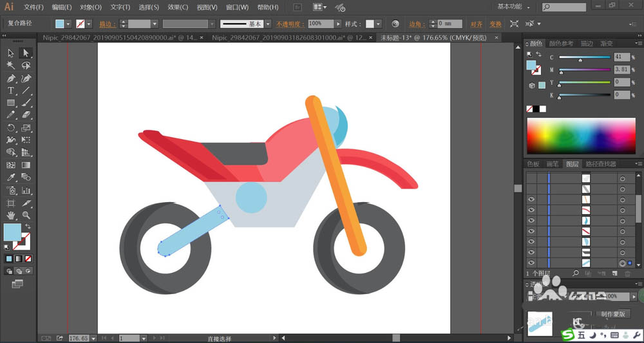Hide the layer with orange line thumbnail

point(531,199)
